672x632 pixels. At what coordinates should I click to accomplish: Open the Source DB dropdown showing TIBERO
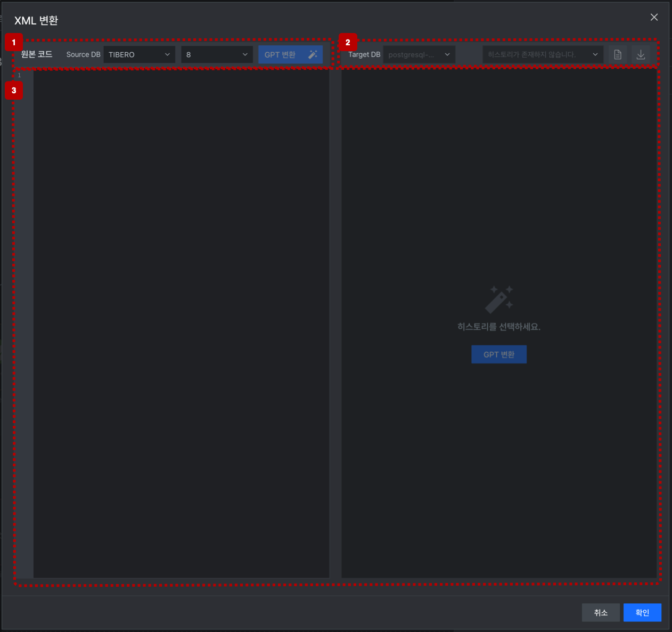tap(140, 54)
